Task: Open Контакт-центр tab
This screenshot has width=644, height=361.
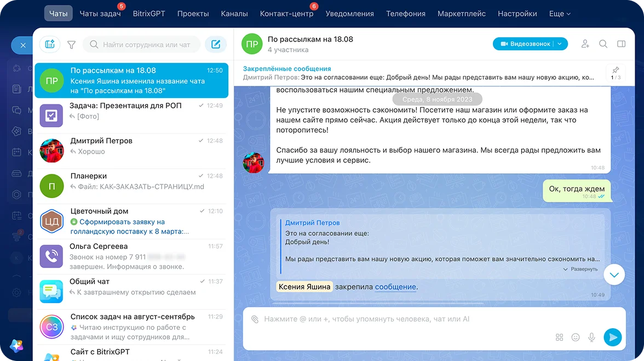Action: click(x=287, y=14)
